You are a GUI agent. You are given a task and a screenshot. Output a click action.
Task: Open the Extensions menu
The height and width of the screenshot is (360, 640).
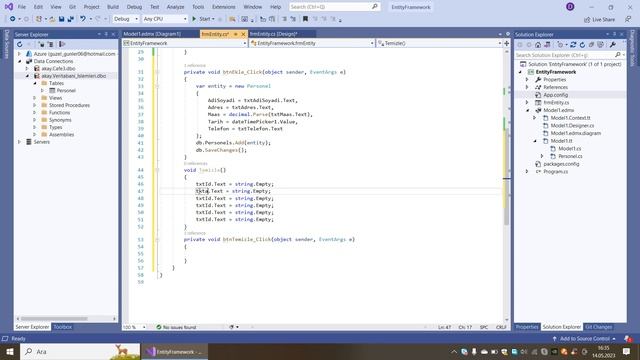click(224, 7)
